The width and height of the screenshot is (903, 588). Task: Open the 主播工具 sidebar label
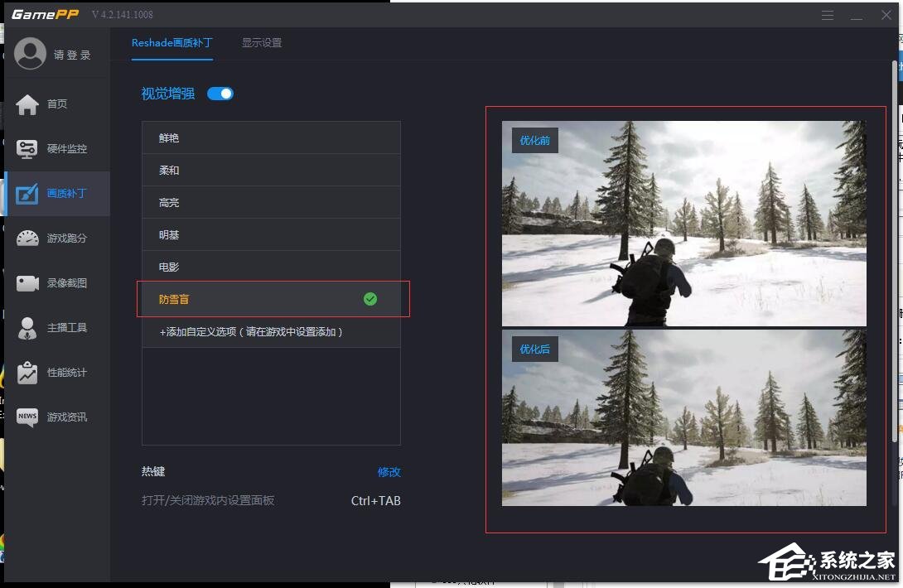point(67,328)
